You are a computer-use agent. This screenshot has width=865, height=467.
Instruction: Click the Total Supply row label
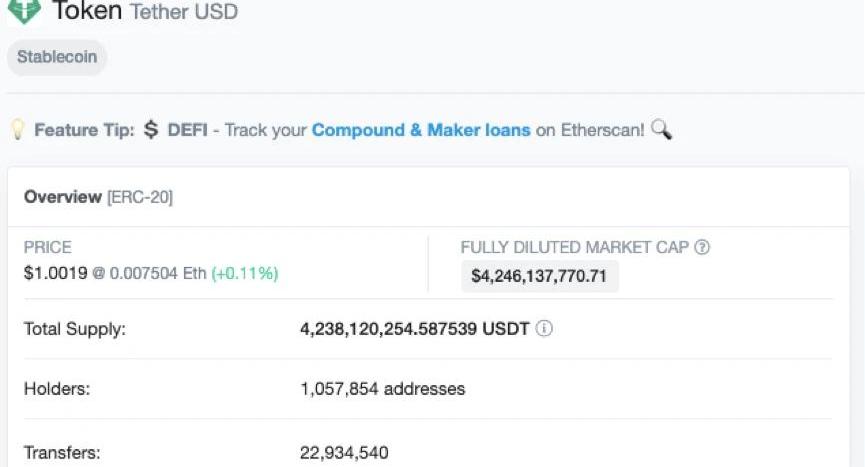coord(75,329)
